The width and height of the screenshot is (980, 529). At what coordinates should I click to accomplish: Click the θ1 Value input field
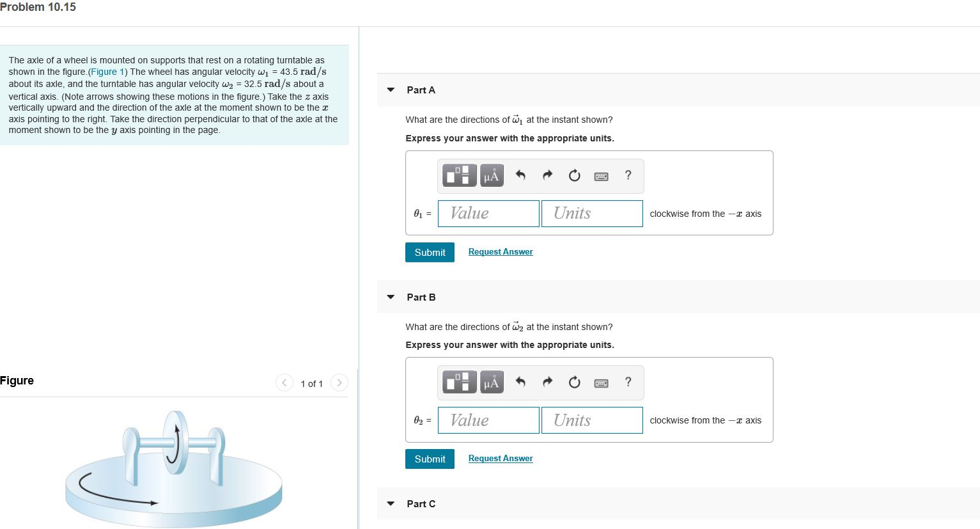488,214
